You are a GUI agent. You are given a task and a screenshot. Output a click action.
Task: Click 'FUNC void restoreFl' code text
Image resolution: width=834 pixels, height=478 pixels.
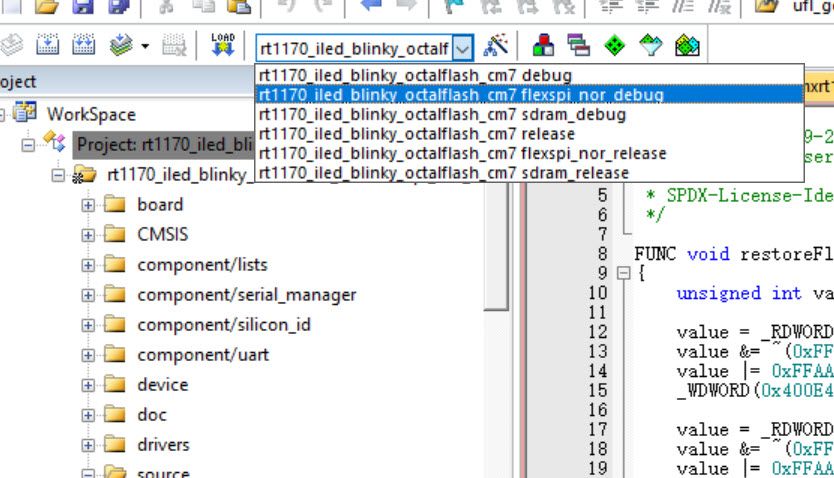pos(733,254)
